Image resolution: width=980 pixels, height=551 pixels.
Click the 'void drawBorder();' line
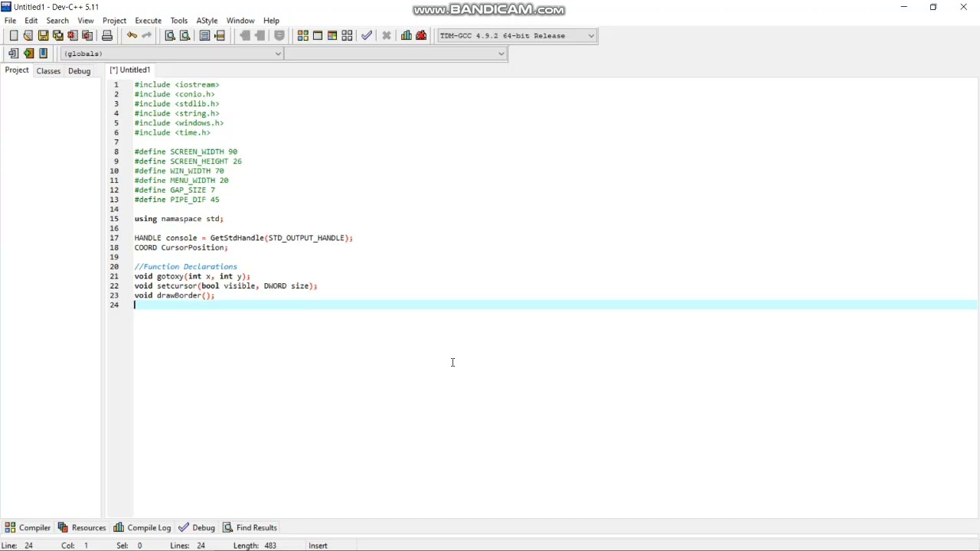click(175, 295)
